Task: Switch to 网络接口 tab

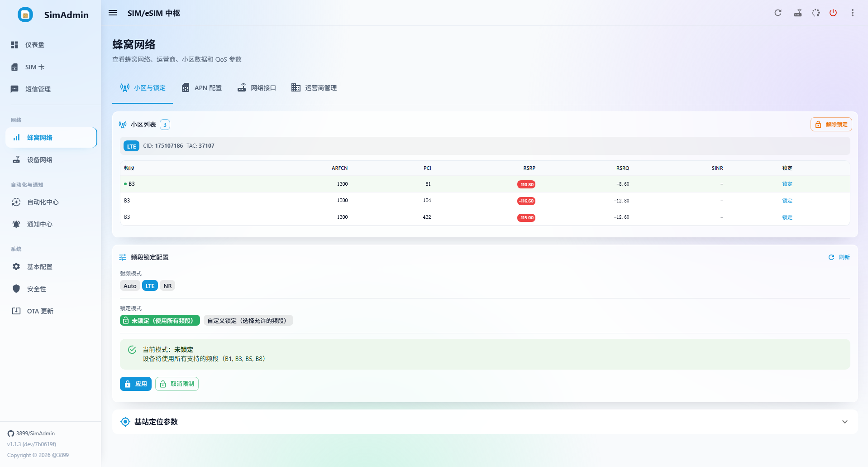Action: point(257,88)
